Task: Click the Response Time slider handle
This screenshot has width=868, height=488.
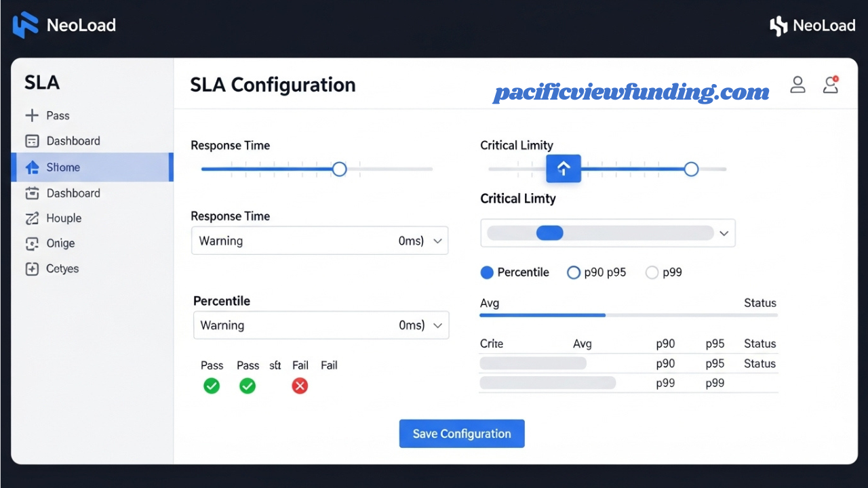Action: point(339,169)
